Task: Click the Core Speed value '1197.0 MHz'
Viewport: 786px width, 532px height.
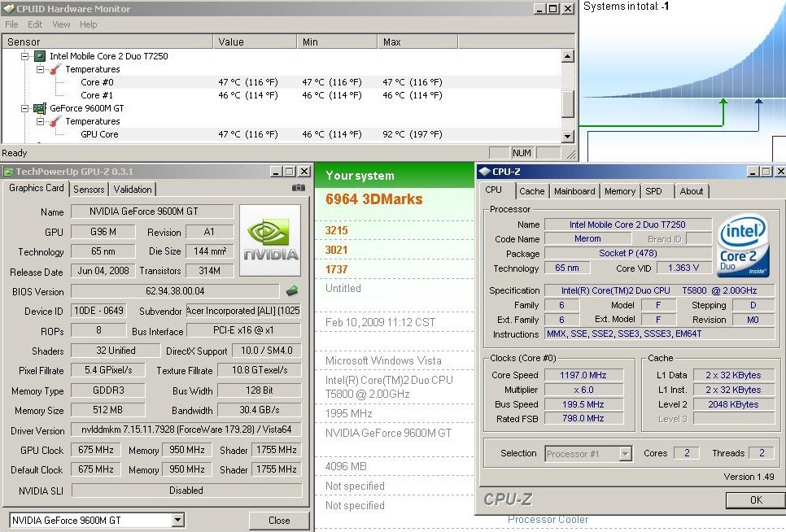Action: coord(583,375)
